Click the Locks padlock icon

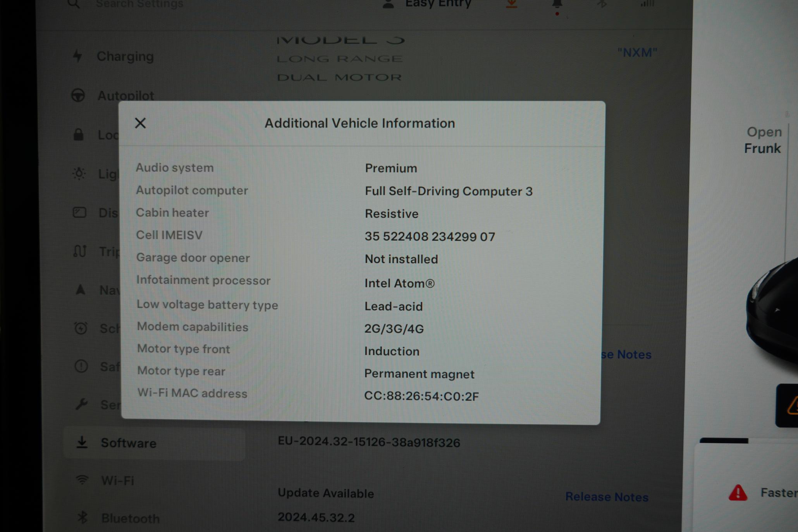(79, 134)
